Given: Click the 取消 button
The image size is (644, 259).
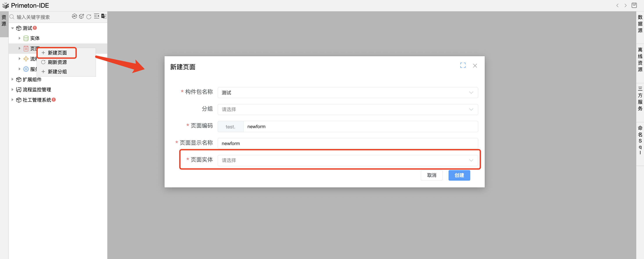Looking at the screenshot, I should [x=431, y=175].
